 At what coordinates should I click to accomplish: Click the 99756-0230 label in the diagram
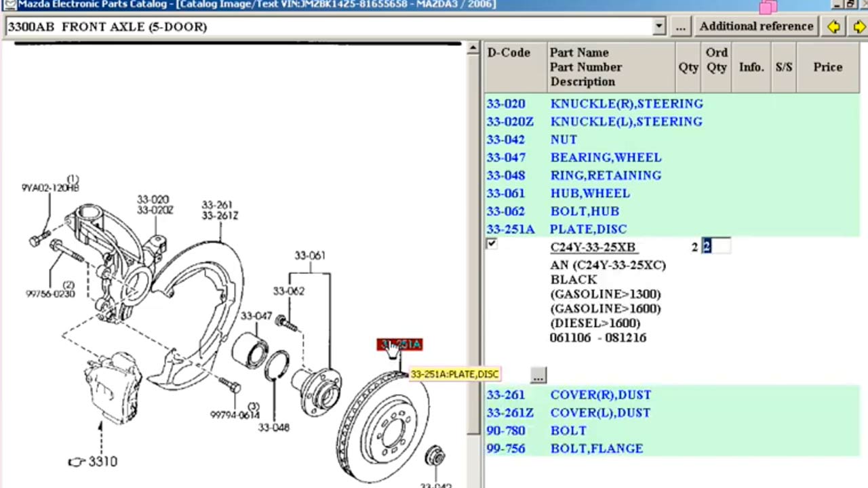50,294
